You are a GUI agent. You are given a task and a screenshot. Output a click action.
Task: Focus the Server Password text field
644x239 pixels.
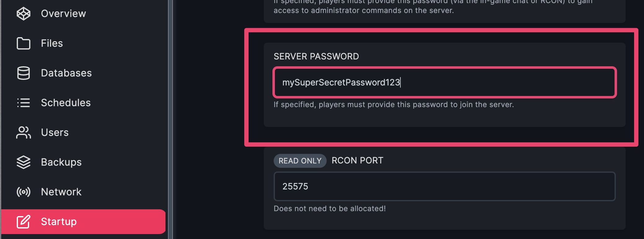(445, 82)
